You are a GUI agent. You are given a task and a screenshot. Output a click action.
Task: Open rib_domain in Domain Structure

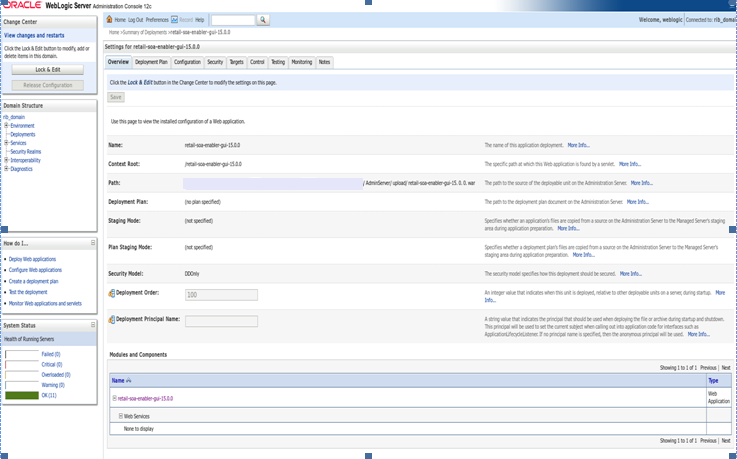coord(14,117)
